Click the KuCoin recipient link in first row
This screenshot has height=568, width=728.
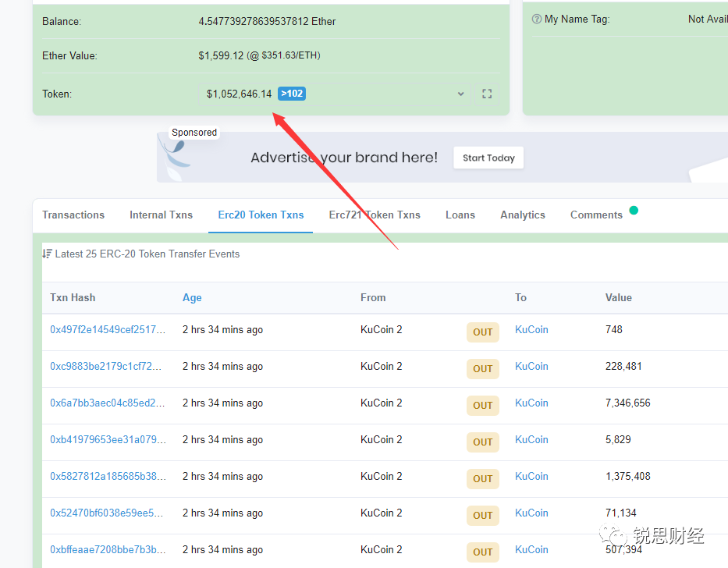point(531,330)
